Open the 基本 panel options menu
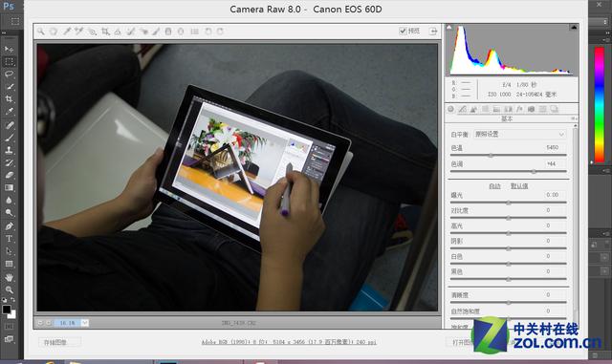612x364 pixels. (x=574, y=118)
